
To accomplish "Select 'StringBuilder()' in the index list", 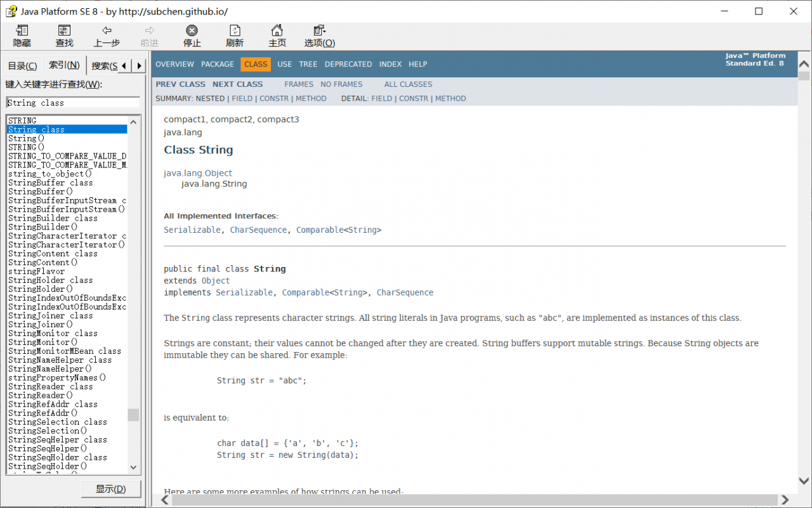I will point(43,227).
